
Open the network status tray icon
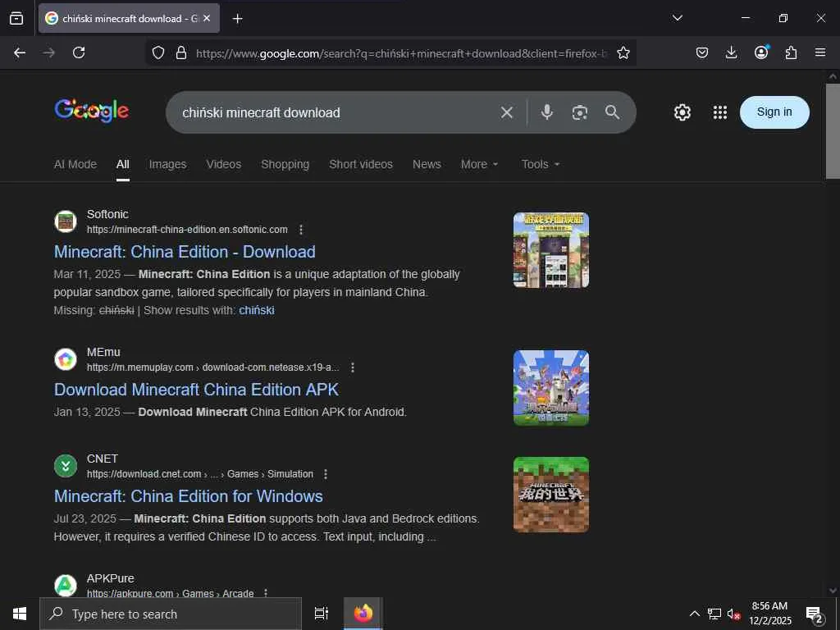[x=714, y=614]
